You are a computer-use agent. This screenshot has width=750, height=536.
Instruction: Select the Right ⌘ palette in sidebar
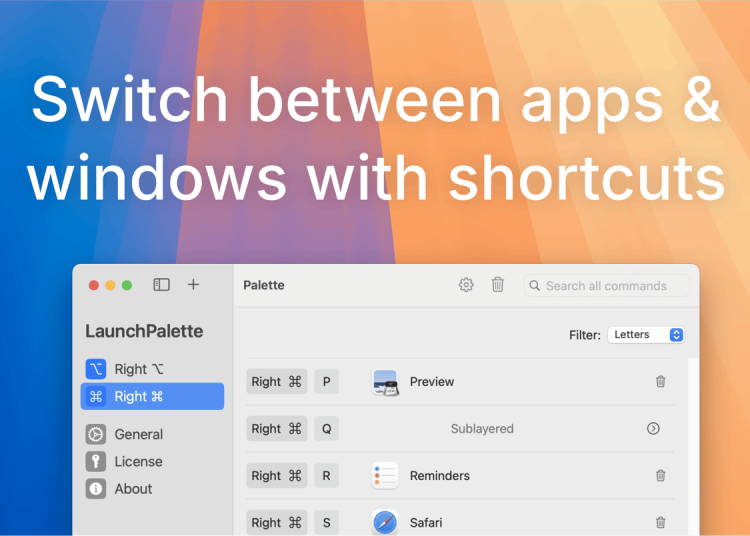152,397
